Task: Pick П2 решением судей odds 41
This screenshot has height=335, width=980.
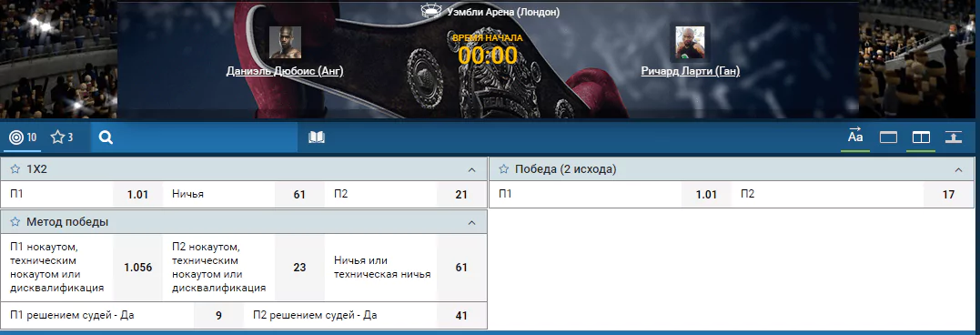Action: [x=461, y=316]
